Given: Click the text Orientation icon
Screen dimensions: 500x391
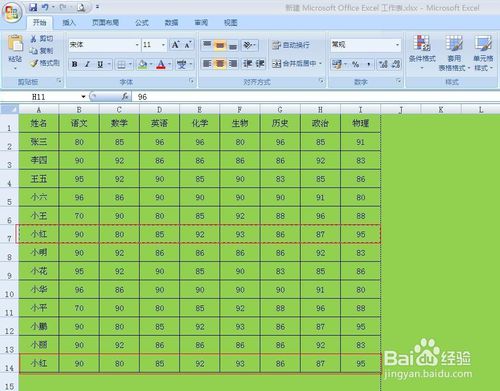Looking at the screenshot, I should [x=248, y=45].
